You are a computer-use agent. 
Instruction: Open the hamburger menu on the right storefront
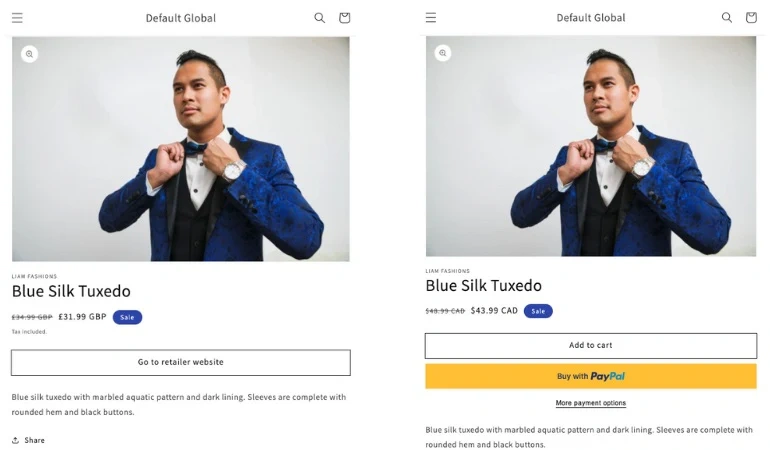coord(431,18)
